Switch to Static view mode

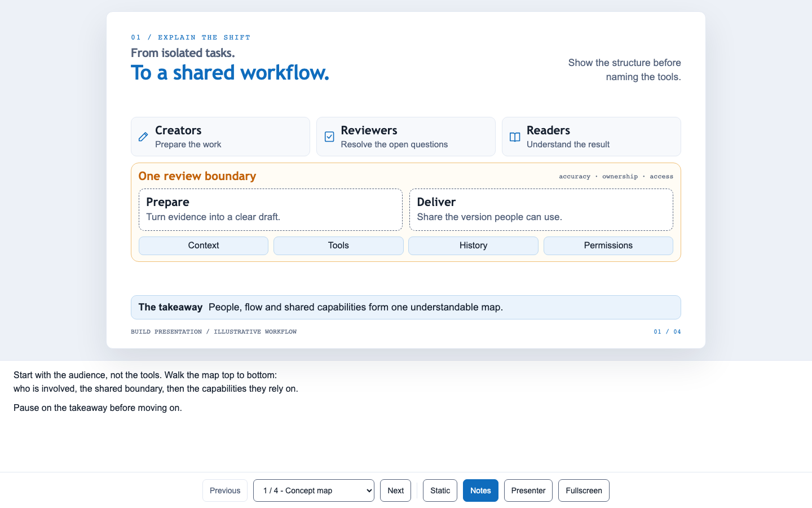(x=440, y=491)
